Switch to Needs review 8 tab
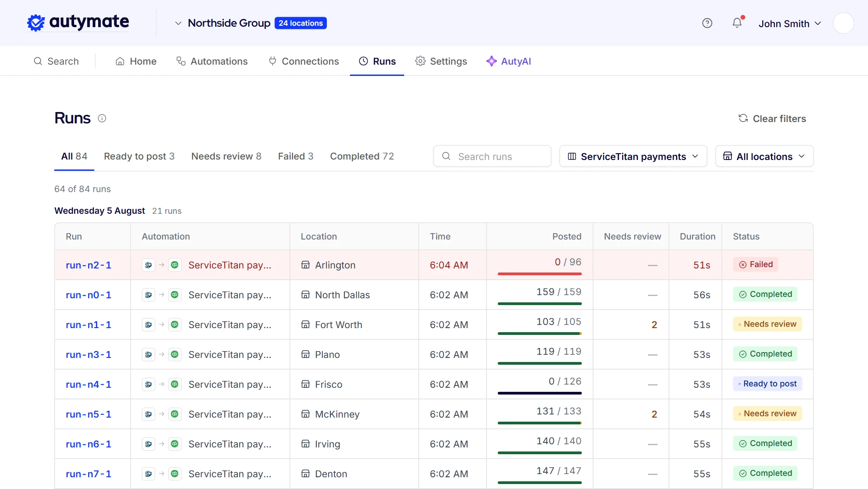The width and height of the screenshot is (868, 489). tap(226, 156)
